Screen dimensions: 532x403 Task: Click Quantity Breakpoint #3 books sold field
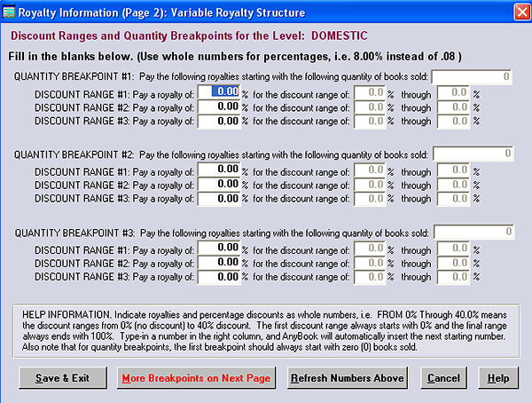[472, 233]
